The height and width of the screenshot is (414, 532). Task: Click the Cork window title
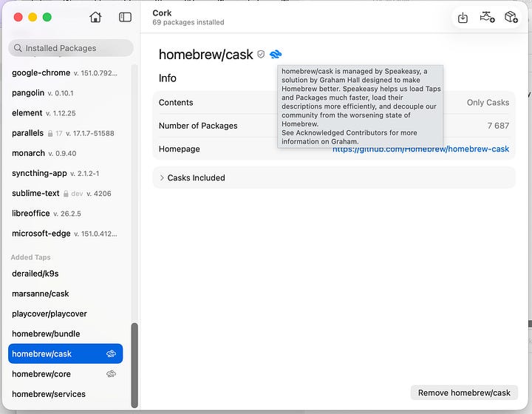click(162, 13)
